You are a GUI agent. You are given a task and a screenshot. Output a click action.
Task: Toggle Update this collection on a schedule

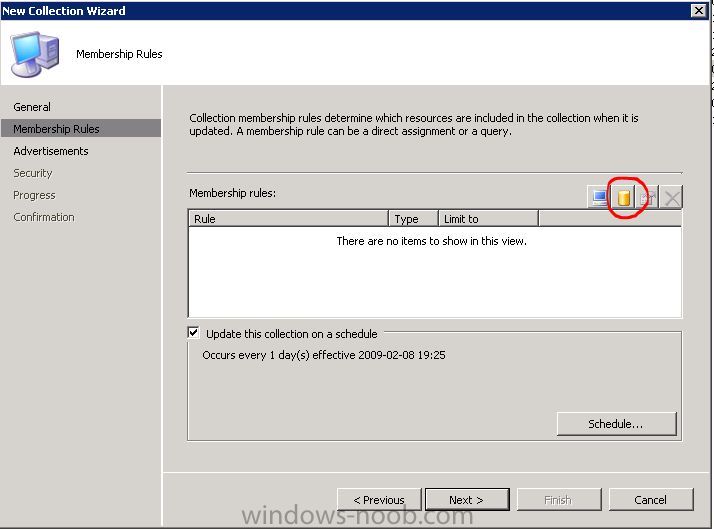pyautogui.click(x=194, y=333)
